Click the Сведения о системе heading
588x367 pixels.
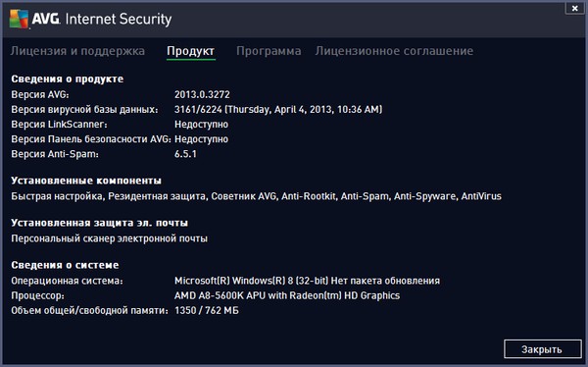[65, 265]
